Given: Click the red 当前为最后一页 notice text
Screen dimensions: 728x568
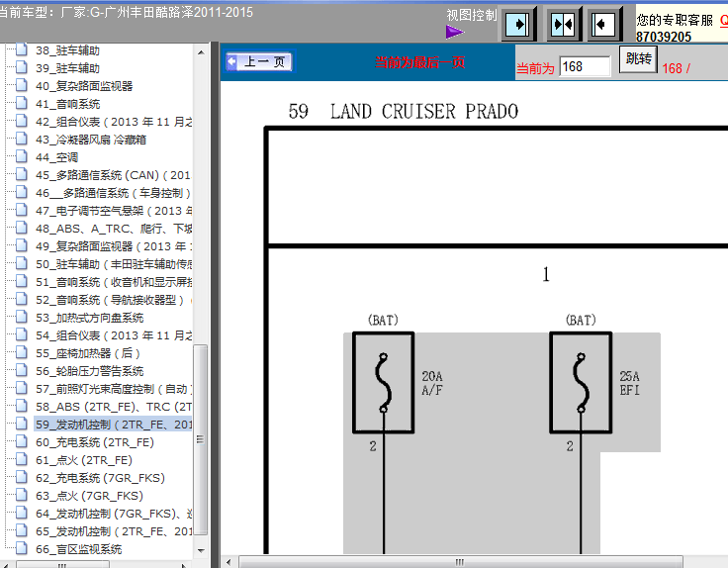Looking at the screenshot, I should 419,62.
